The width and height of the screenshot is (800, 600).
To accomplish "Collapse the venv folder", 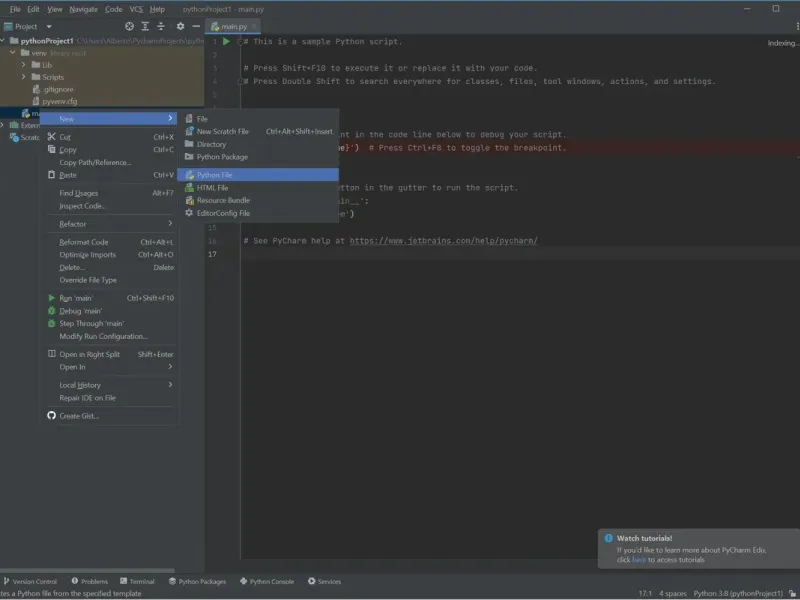I will point(12,53).
